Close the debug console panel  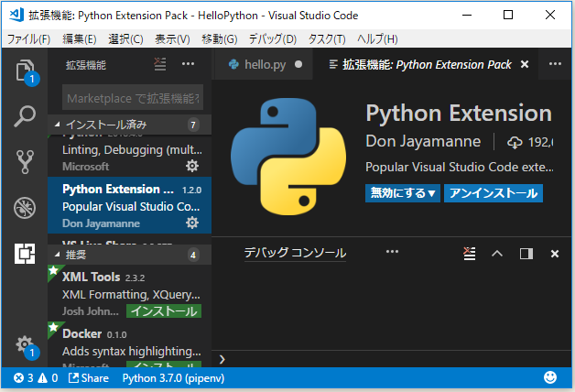click(x=555, y=254)
